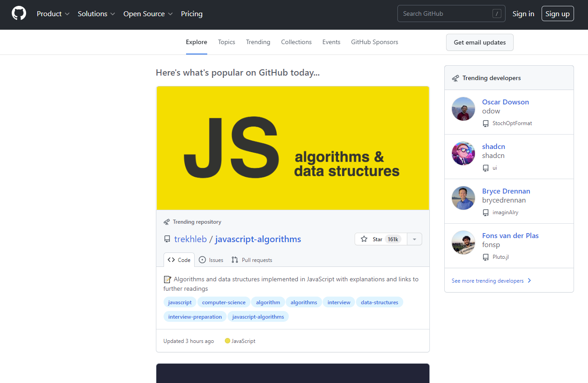The width and height of the screenshot is (588, 383).
Task: Go to the Topics tab
Action: point(227,42)
